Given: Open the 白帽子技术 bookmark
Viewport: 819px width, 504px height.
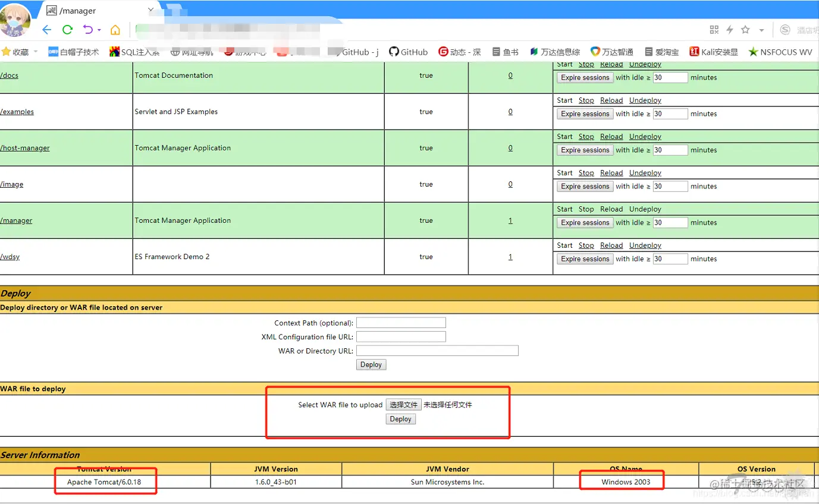Looking at the screenshot, I should pos(74,52).
